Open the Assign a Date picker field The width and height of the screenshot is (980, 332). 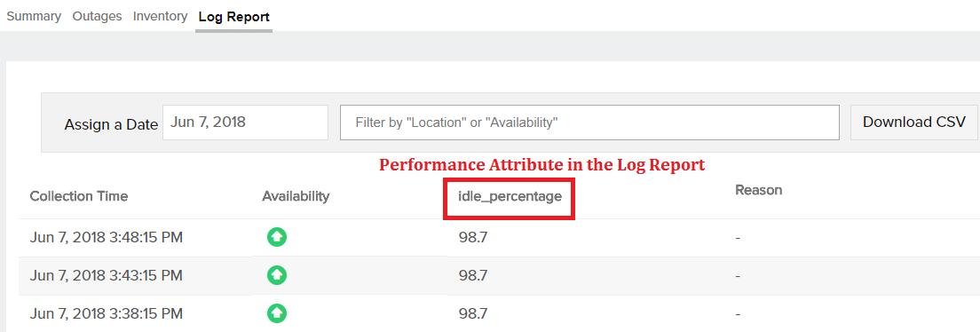tap(245, 123)
